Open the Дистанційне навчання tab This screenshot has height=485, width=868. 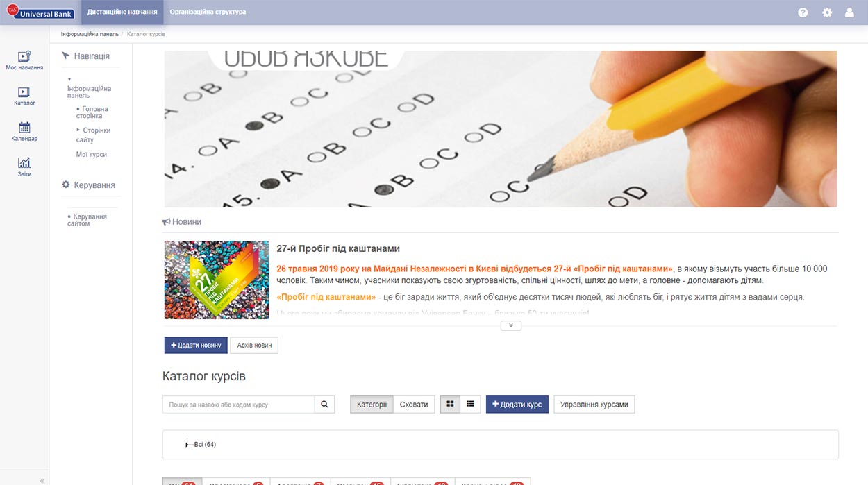pos(122,12)
